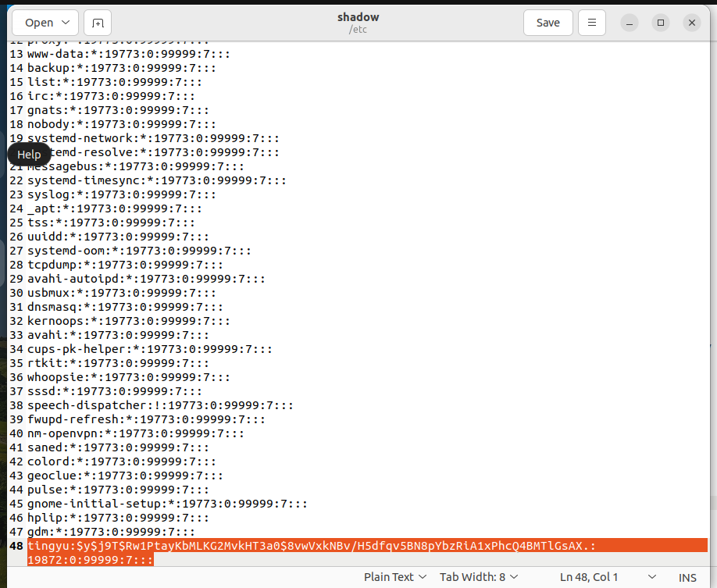Select the cups-pk-helper line
This screenshot has height=588, width=717.
click(149, 349)
